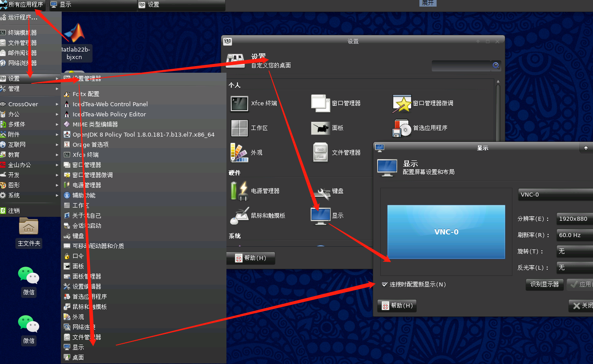Open 鼠标和触摸板 icon in Settings window
The width and height of the screenshot is (593, 364).
239,215
